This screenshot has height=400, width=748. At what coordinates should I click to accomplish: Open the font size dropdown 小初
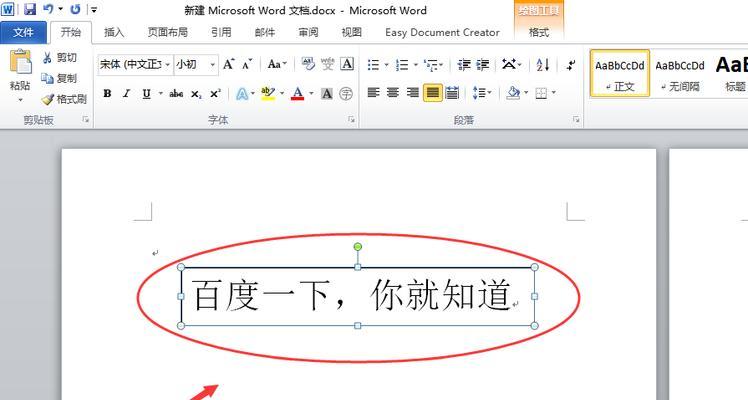(x=196, y=64)
